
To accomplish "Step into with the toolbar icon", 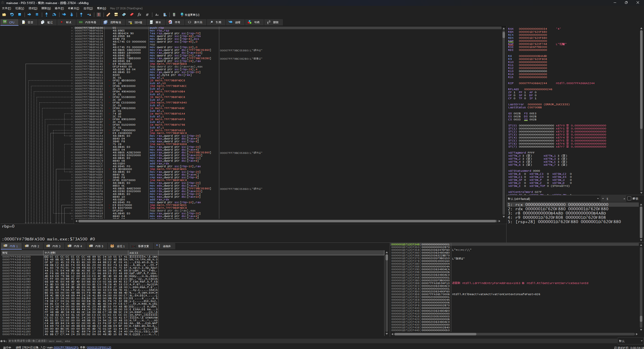I will [x=46, y=15].
